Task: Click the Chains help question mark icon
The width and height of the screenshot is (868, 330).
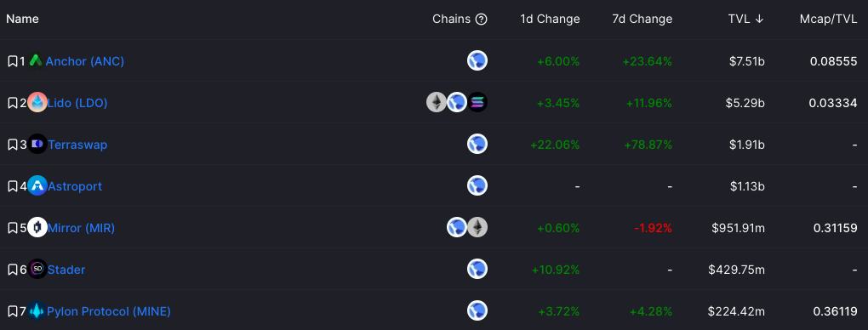Action: click(482, 20)
